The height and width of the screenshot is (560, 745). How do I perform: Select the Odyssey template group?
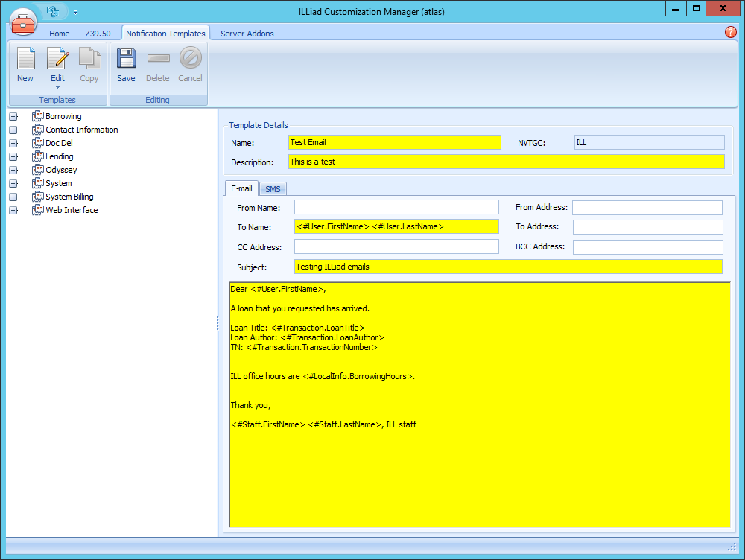click(x=61, y=169)
